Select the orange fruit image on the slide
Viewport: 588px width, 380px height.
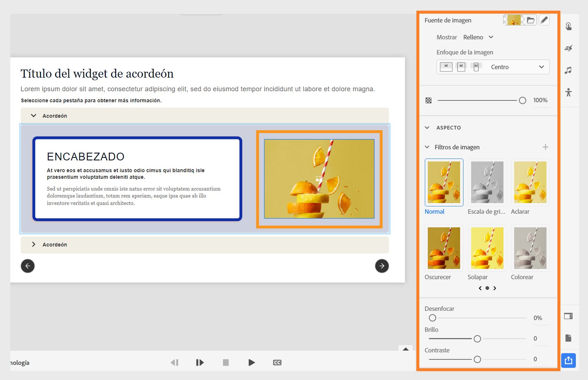(319, 179)
